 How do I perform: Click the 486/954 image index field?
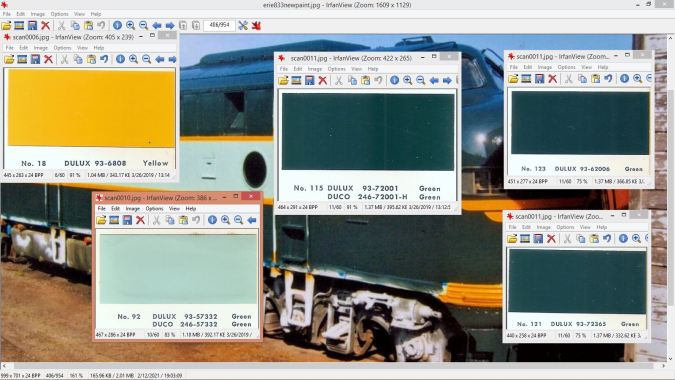[219, 25]
